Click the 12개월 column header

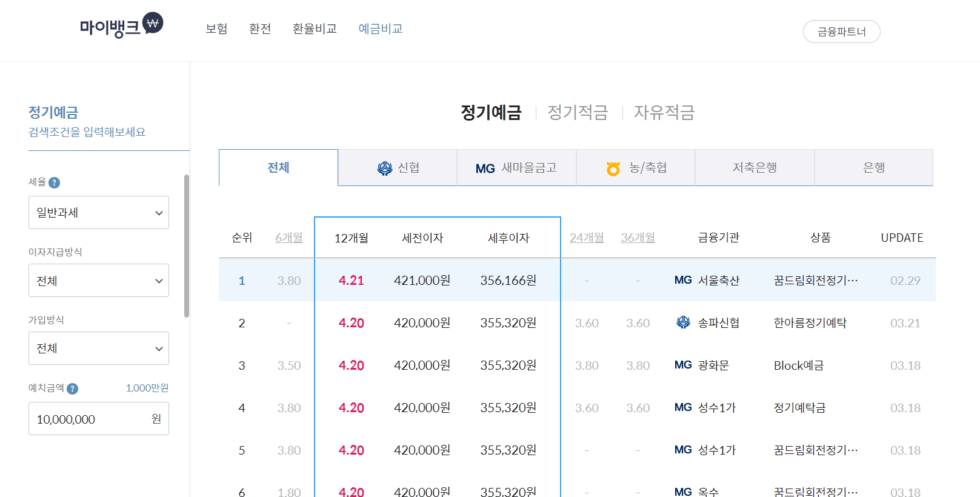[x=352, y=238]
